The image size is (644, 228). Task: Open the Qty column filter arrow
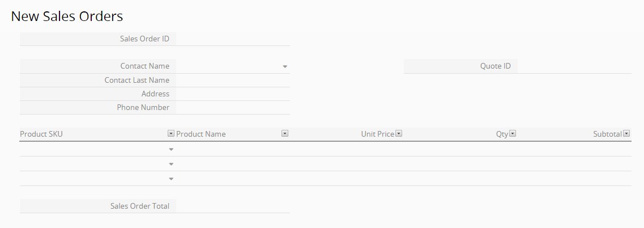click(x=513, y=133)
